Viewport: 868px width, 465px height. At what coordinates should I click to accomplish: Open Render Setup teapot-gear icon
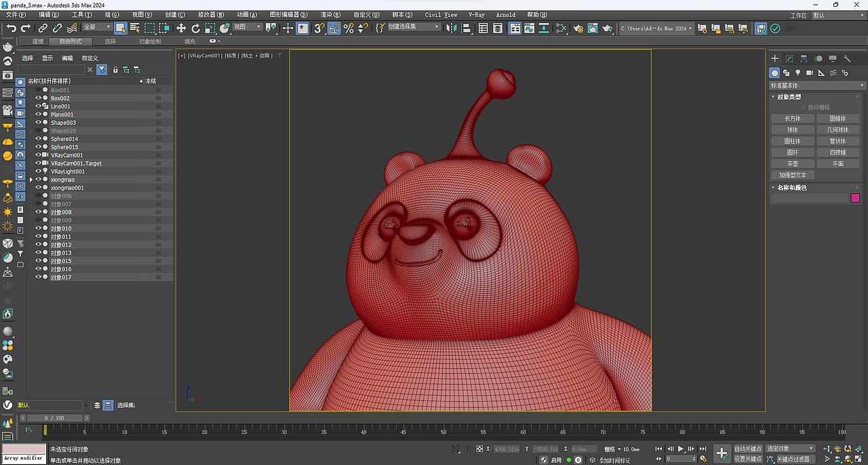578,28
